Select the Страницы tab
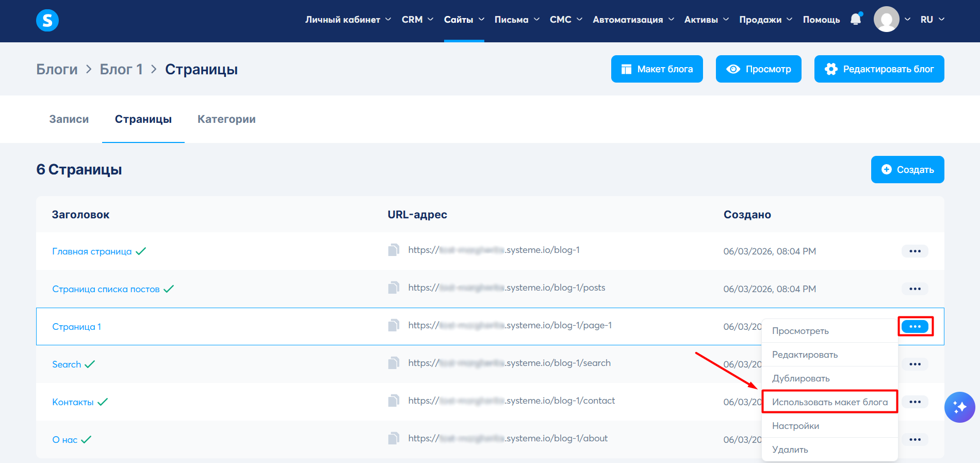980x463 pixels. click(143, 119)
